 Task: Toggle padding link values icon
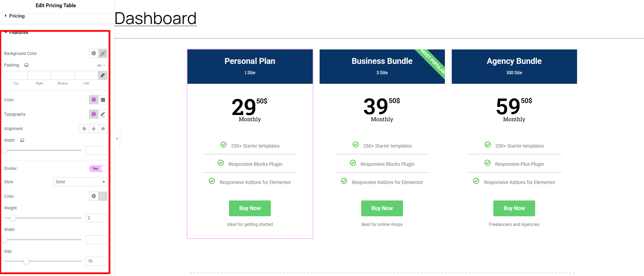click(x=103, y=75)
